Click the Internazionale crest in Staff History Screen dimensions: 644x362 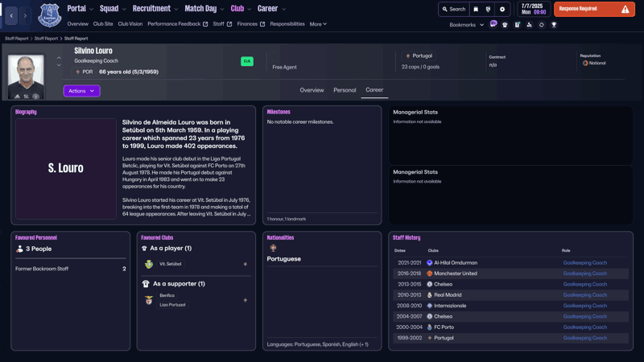(430, 306)
